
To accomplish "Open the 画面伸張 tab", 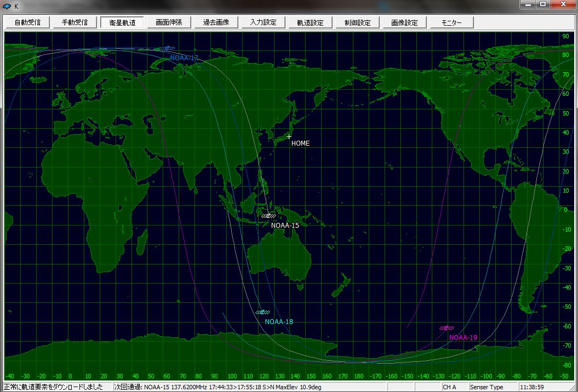I will (x=169, y=22).
